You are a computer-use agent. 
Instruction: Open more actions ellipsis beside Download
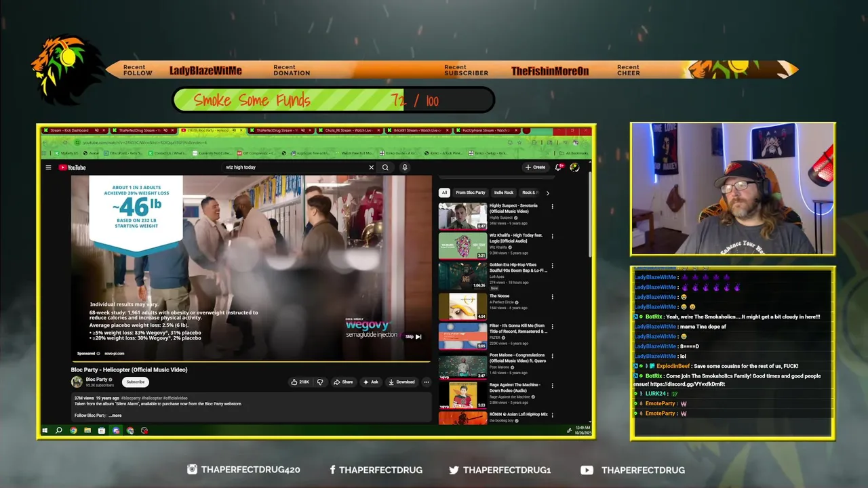[426, 382]
